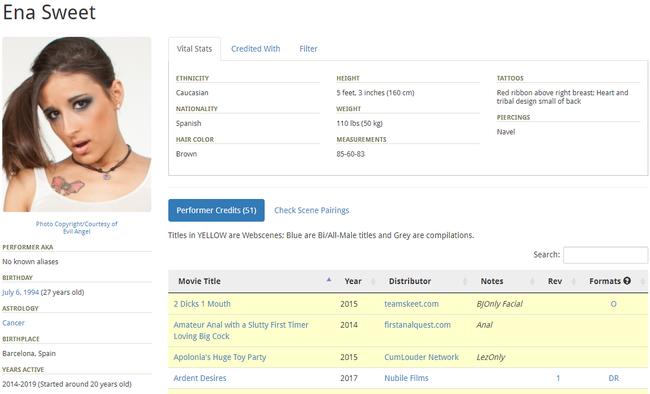Sort credits by Formats column arrows
This screenshot has height=394, width=650.
tap(643, 281)
